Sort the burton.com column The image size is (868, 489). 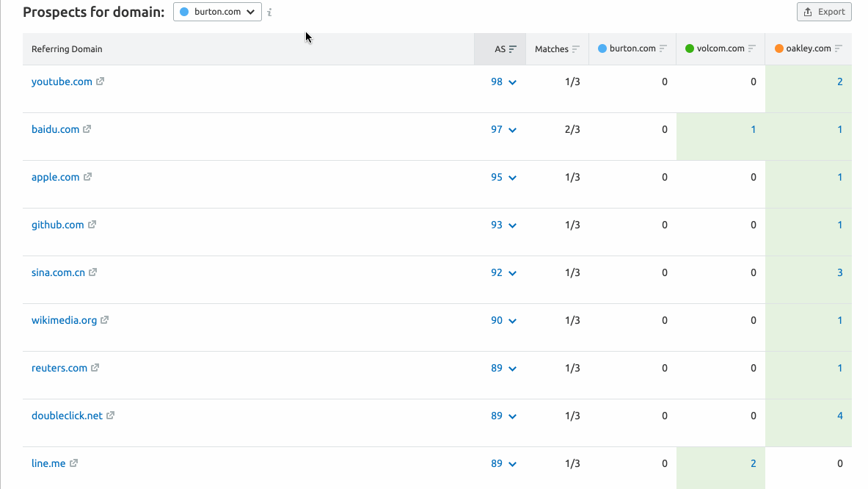coord(663,48)
